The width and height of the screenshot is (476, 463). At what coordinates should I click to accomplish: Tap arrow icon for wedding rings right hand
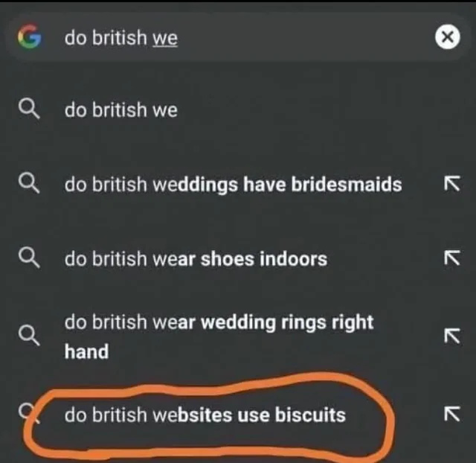tap(452, 336)
